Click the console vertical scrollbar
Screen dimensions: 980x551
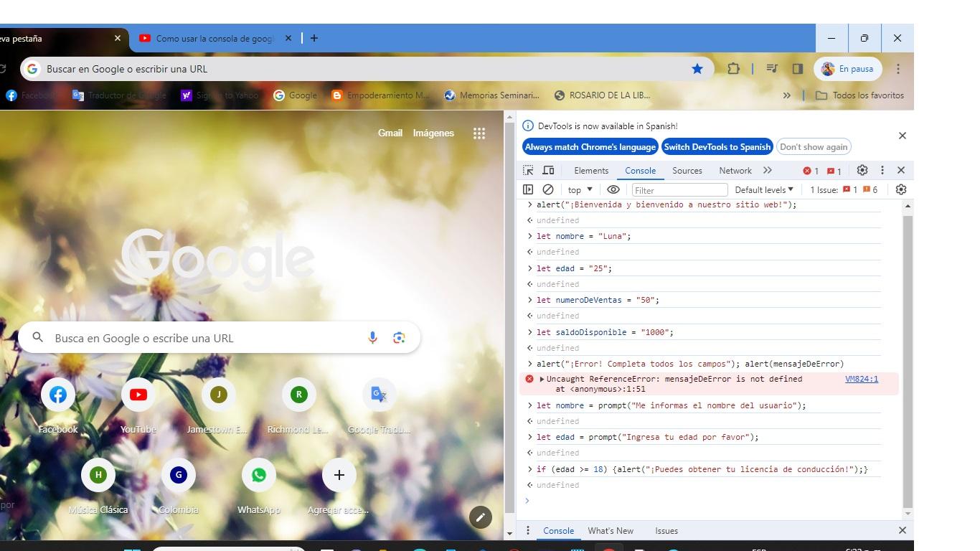pyautogui.click(x=908, y=361)
